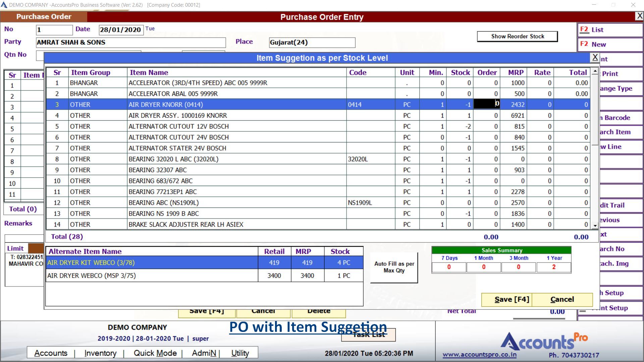Click the Party name field
This screenshot has width=644, height=362.
coord(131,43)
